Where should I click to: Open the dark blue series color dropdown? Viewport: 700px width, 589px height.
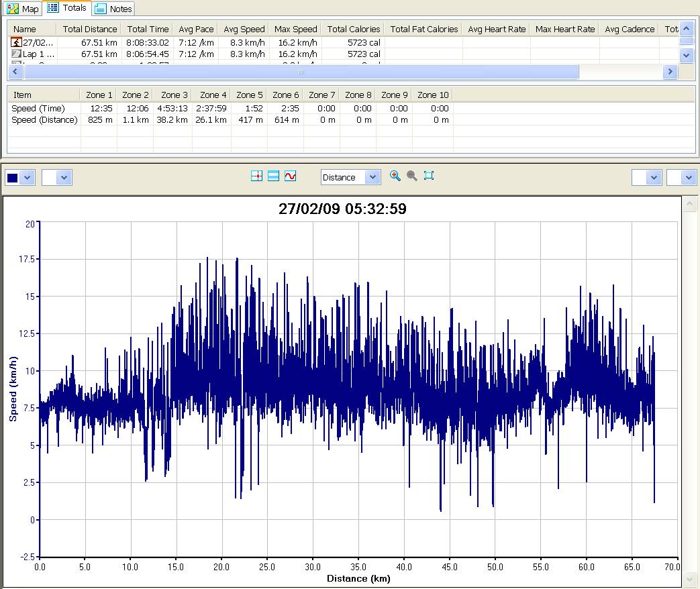tap(27, 177)
